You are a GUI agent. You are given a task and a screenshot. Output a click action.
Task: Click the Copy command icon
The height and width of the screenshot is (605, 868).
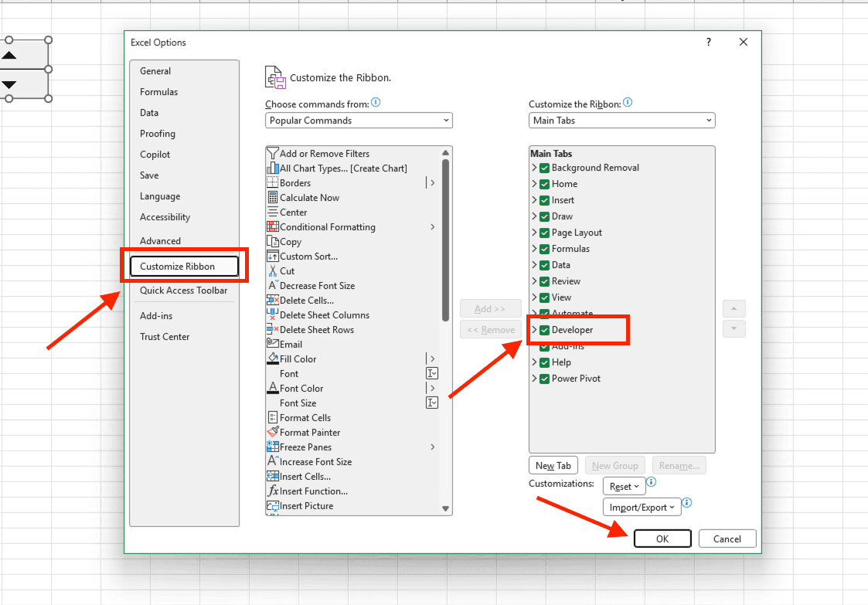click(272, 241)
